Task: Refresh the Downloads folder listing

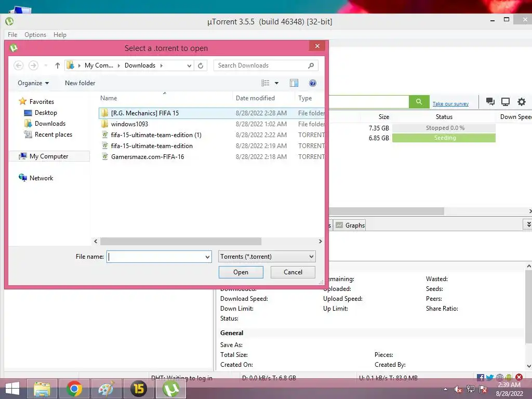Action: [x=201, y=65]
